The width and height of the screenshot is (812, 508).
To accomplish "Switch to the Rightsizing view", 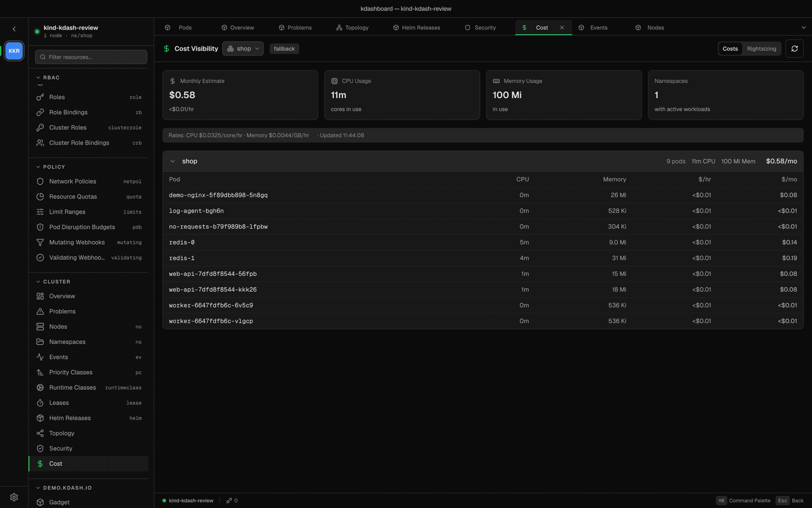I will coord(761,49).
